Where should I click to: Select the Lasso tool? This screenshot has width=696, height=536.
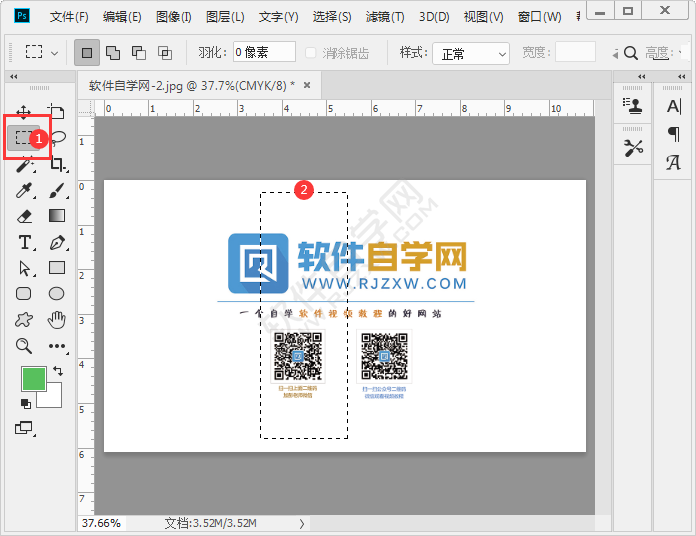tap(58, 138)
